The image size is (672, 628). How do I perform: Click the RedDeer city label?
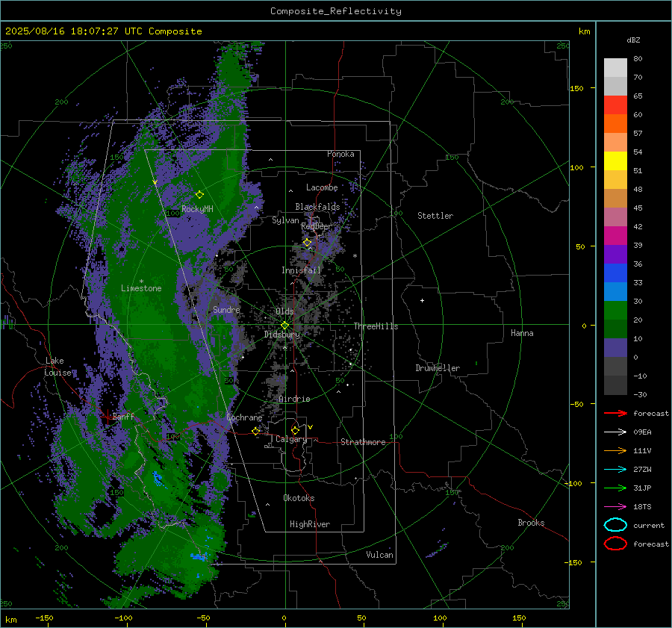(317, 226)
